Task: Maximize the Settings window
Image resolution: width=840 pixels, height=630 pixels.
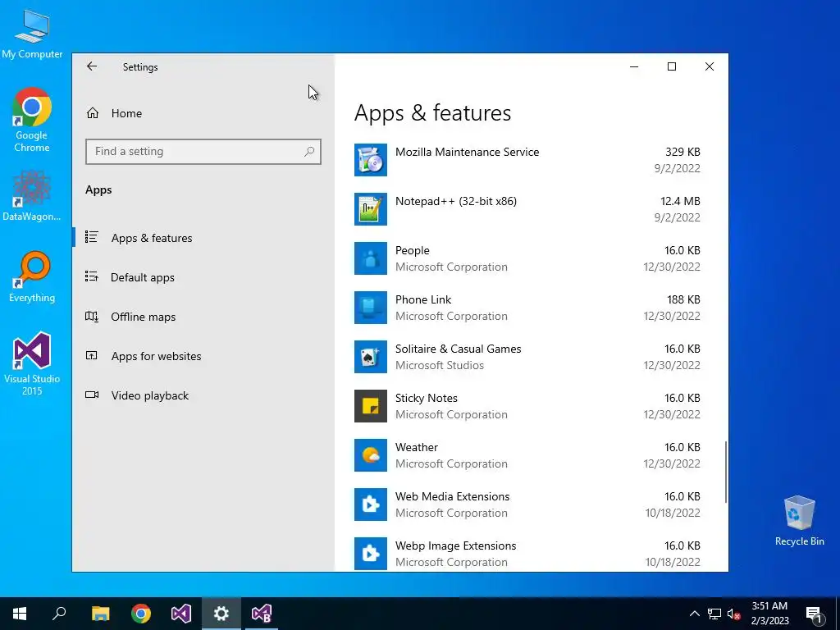Action: tap(672, 66)
